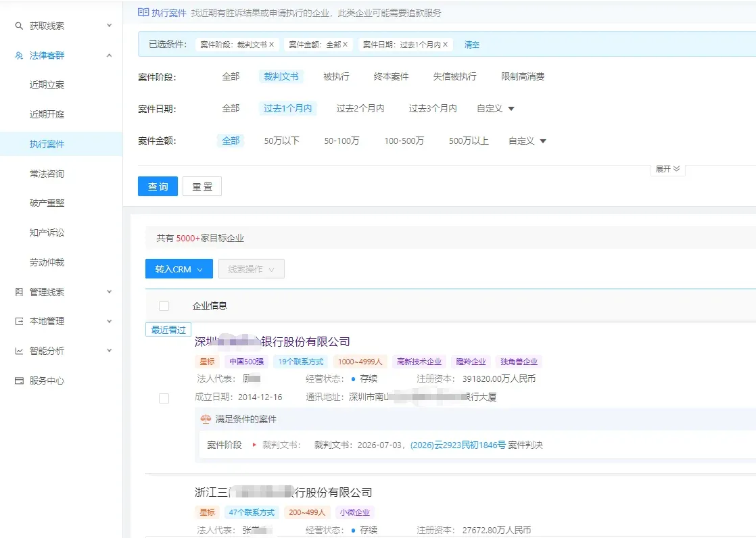Expand the 管理线索 menu chevron
The height and width of the screenshot is (538, 756).
point(110,292)
